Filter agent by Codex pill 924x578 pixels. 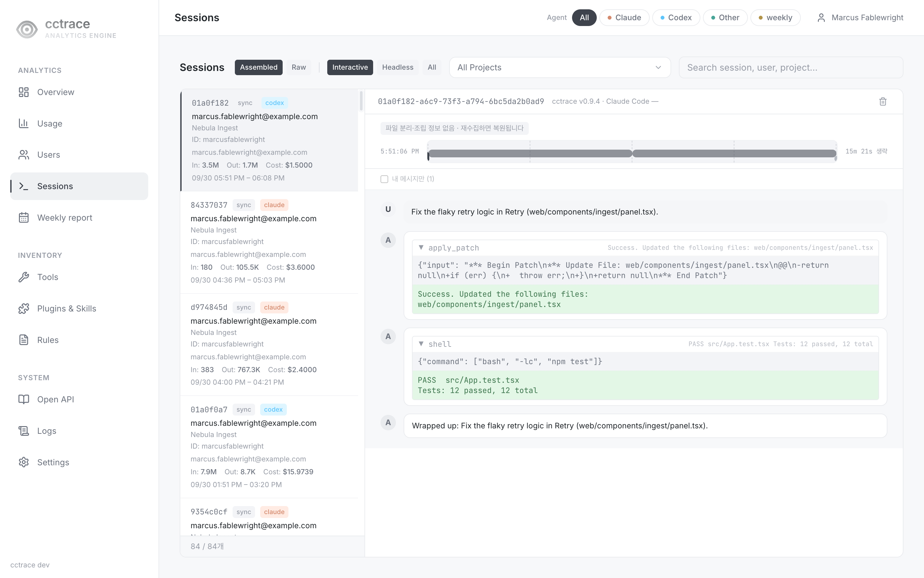coord(676,18)
